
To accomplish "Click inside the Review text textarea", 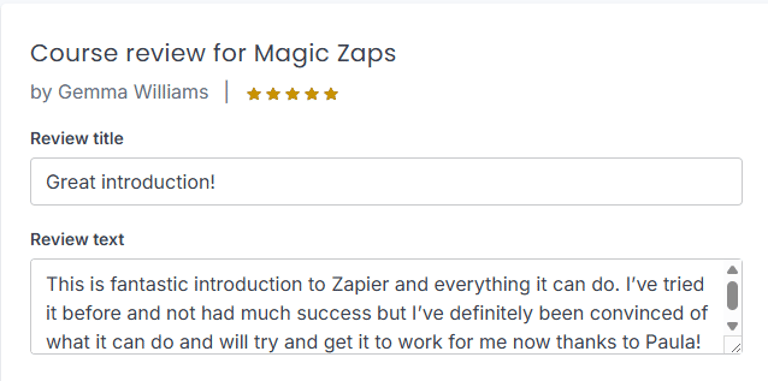I will (378, 307).
